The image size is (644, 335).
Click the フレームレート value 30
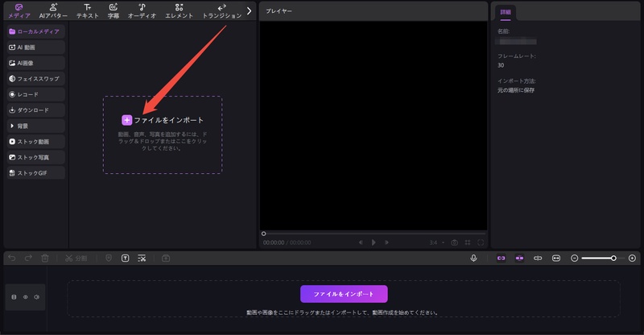501,65
